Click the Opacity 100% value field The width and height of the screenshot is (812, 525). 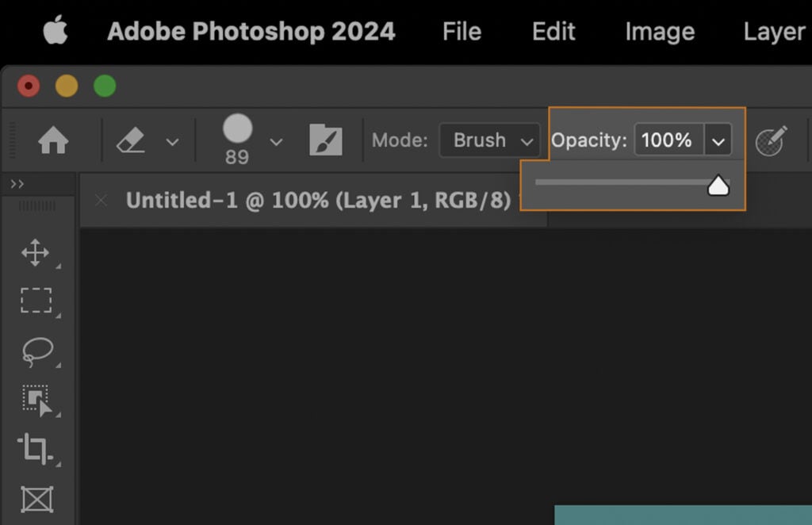click(668, 140)
